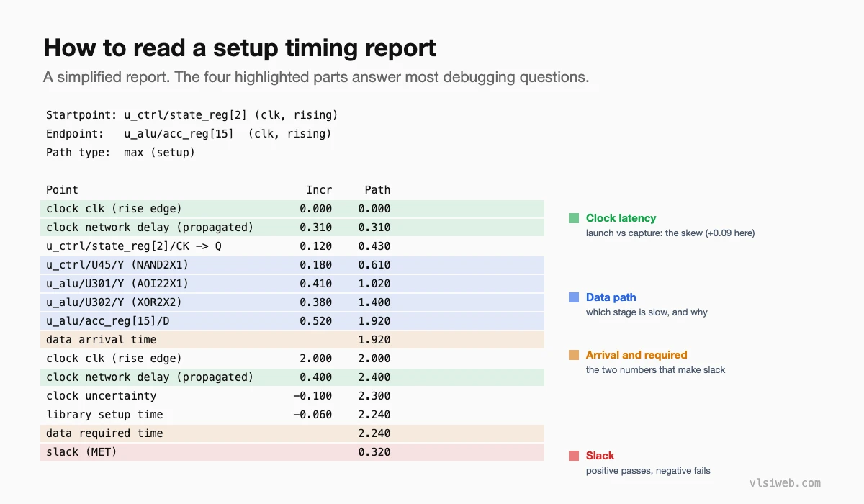Select the 'Data path' legend label
Image resolution: width=864 pixels, height=504 pixels.
pyautogui.click(x=611, y=297)
